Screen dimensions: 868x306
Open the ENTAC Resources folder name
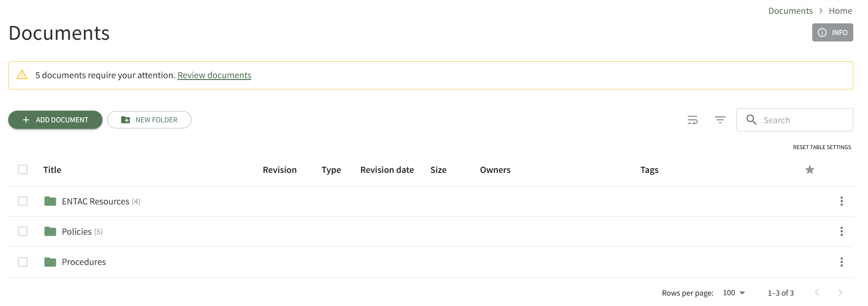click(95, 201)
